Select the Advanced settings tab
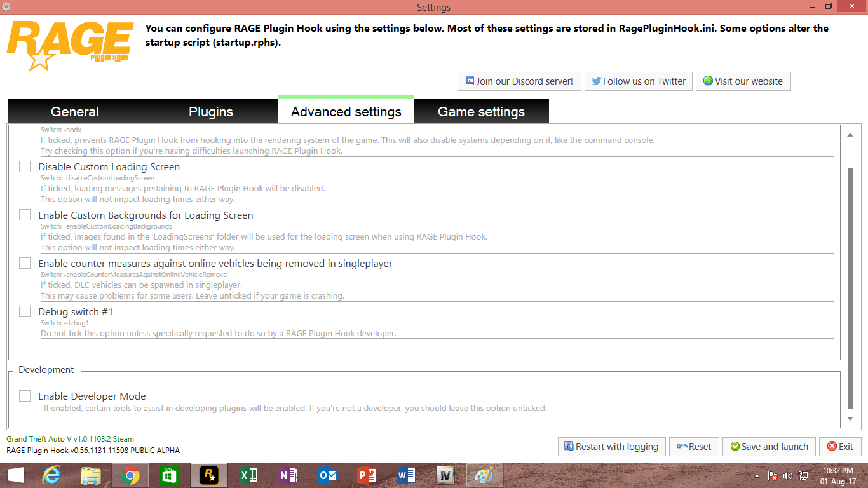The image size is (868, 488). coord(346,111)
